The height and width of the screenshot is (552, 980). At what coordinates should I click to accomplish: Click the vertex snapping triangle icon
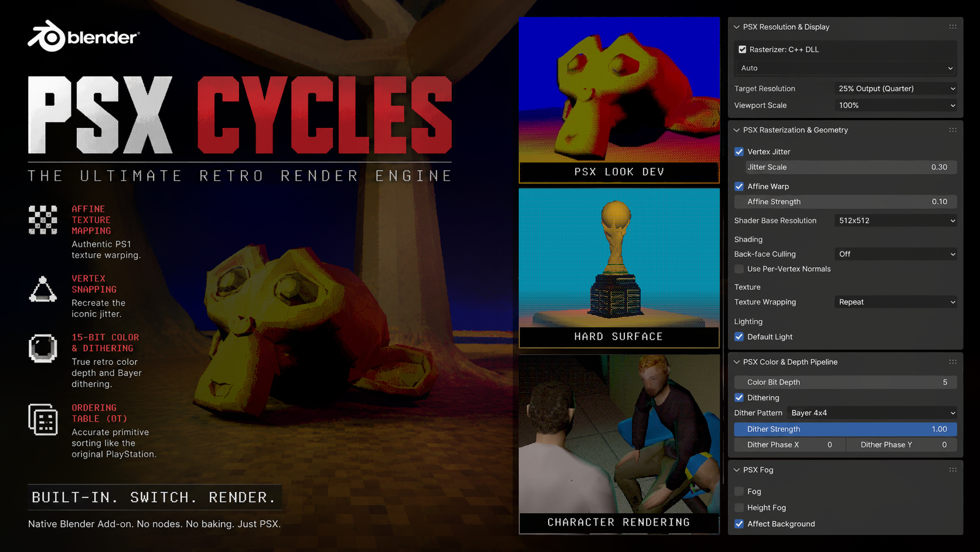coord(43,289)
